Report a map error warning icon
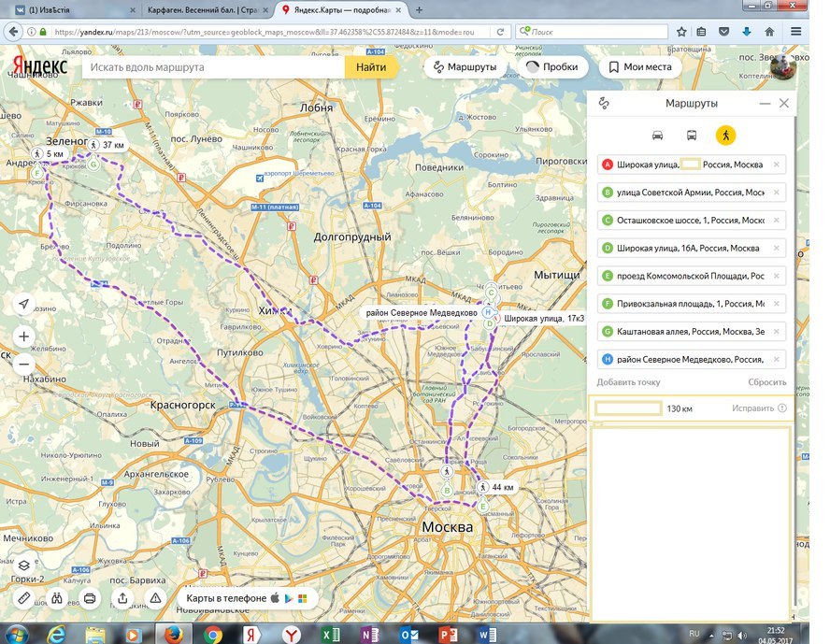Screen dimensions: 830x644 pyautogui.click(x=155, y=598)
